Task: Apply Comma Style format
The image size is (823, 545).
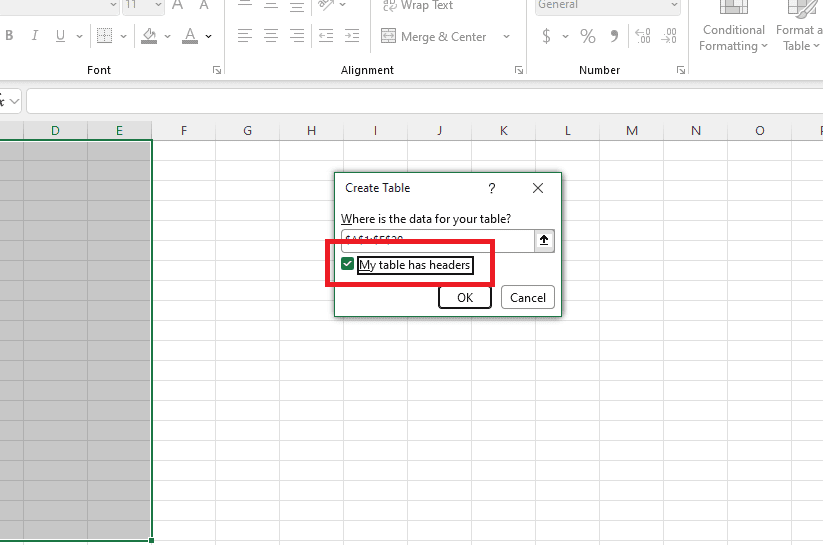Action: [614, 36]
